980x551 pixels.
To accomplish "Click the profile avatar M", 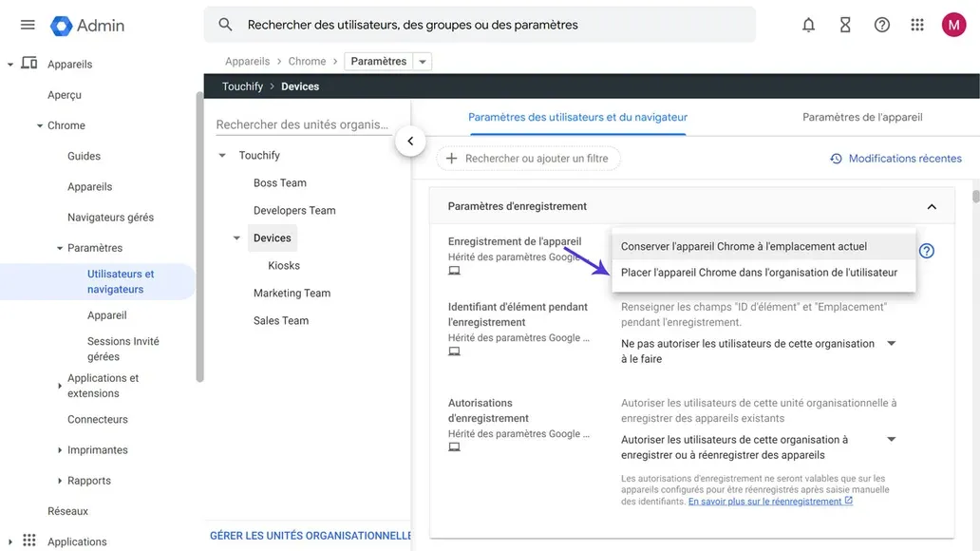I will (953, 24).
